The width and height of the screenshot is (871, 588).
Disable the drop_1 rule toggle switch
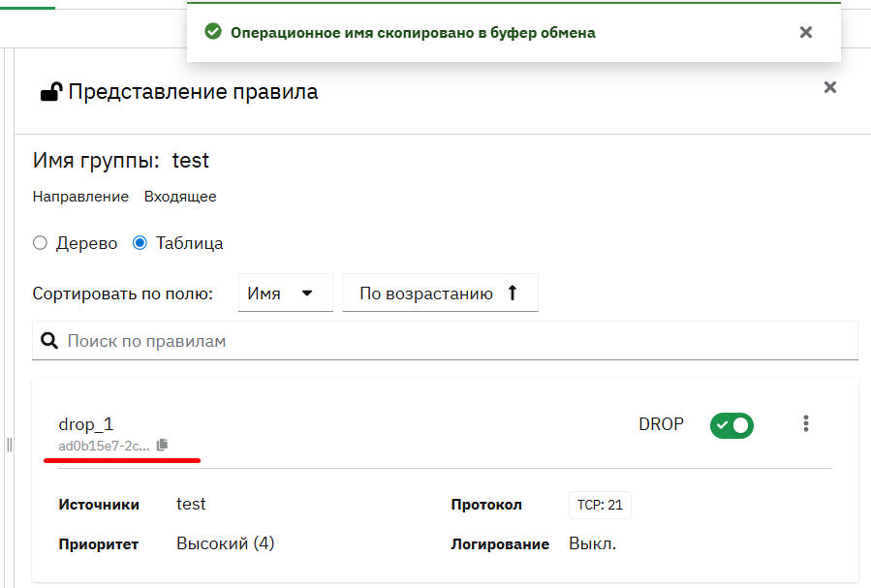pyautogui.click(x=731, y=426)
